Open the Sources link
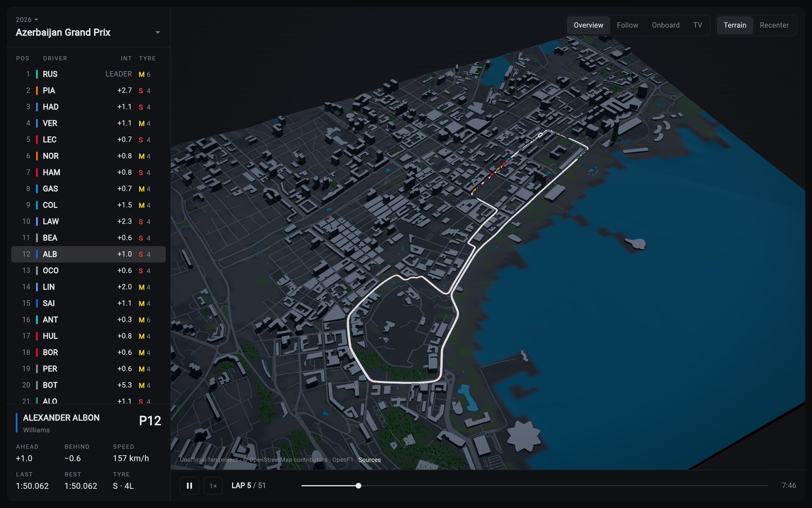This screenshot has height=508, width=812. [369, 460]
